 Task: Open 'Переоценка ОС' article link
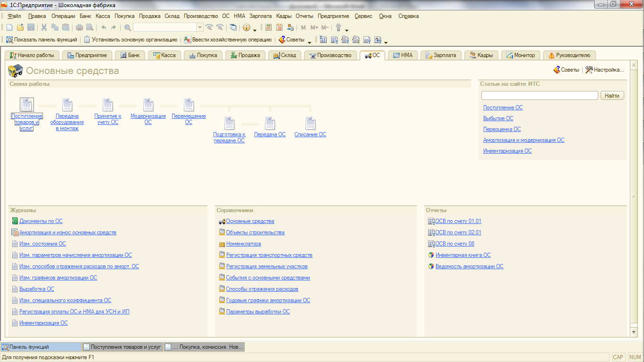[x=502, y=129]
